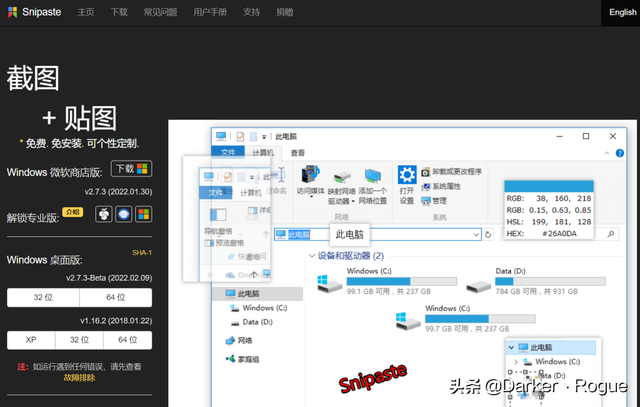This screenshot has width=640, height=407.
Task: Download 32 位 of v2.7.3-Beta
Action: click(x=43, y=297)
